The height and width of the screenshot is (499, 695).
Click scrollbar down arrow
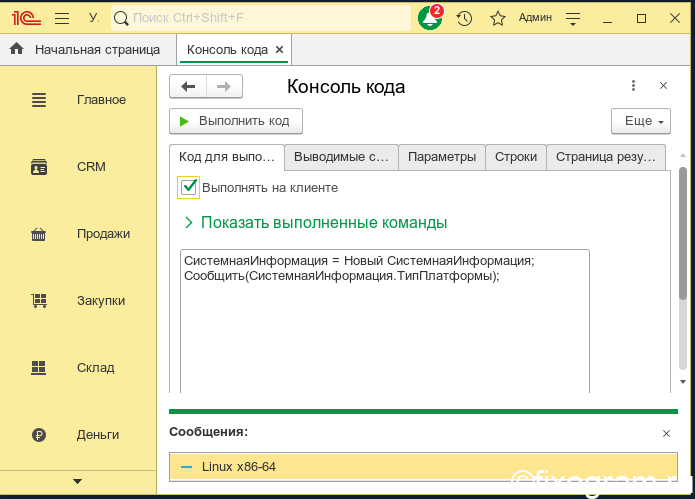tap(683, 382)
